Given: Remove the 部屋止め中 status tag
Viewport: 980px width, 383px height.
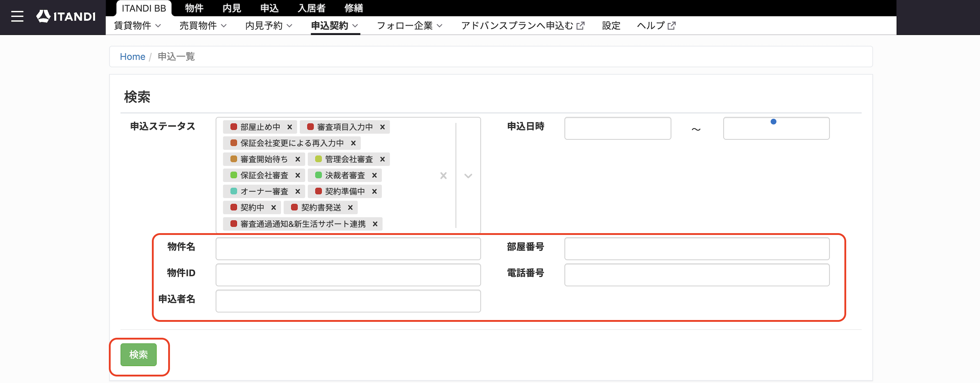Looking at the screenshot, I should click(290, 127).
